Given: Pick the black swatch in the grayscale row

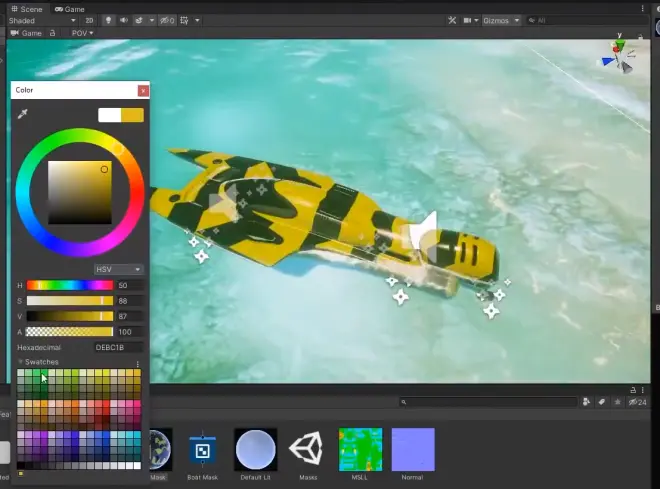Looking at the screenshot, I should [x=21, y=465].
